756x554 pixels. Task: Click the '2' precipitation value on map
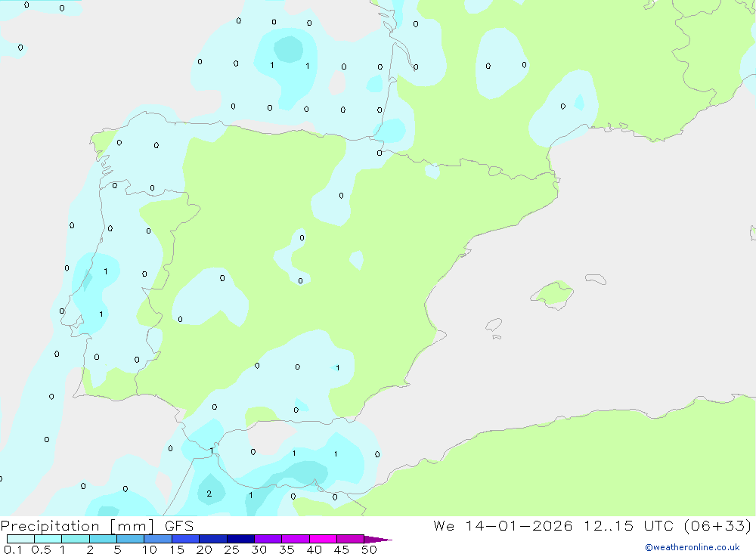coord(209,494)
